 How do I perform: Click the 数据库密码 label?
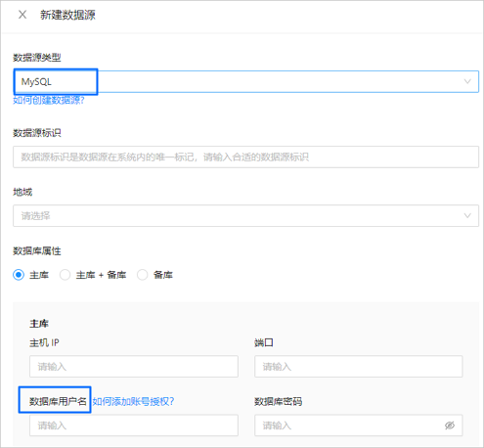[x=278, y=401]
